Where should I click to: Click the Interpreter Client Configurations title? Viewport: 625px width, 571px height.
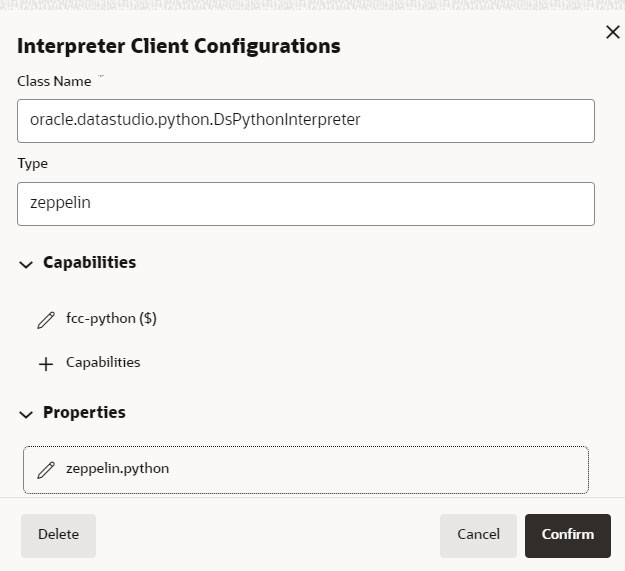pos(178,46)
